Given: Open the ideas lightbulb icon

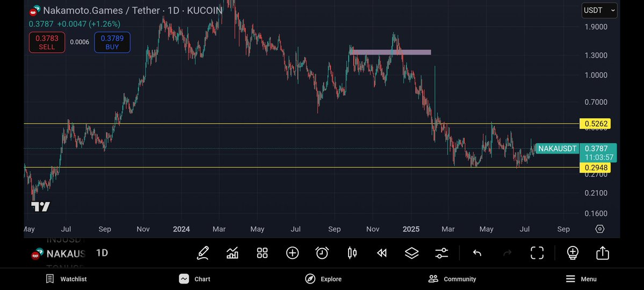Looking at the screenshot, I should click(573, 252).
